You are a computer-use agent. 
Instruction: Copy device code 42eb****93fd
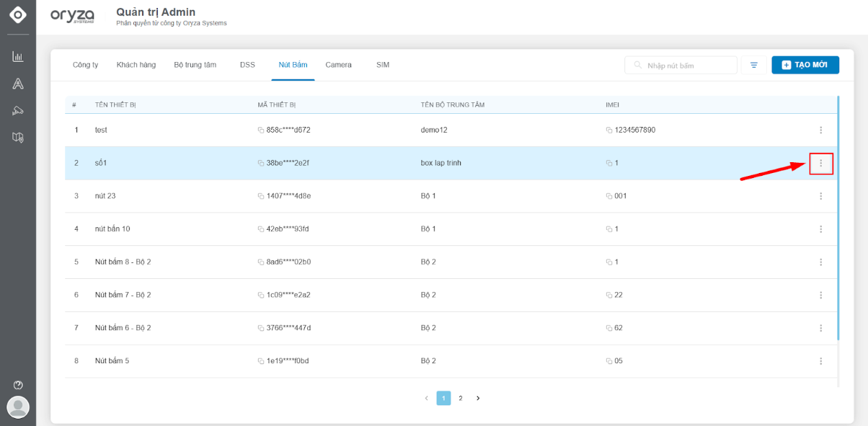261,229
